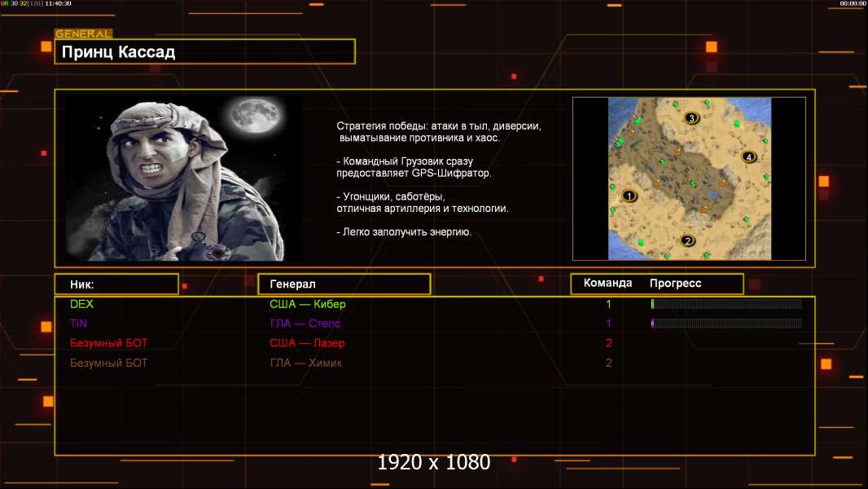Select the "Ник:" column header

click(116, 284)
